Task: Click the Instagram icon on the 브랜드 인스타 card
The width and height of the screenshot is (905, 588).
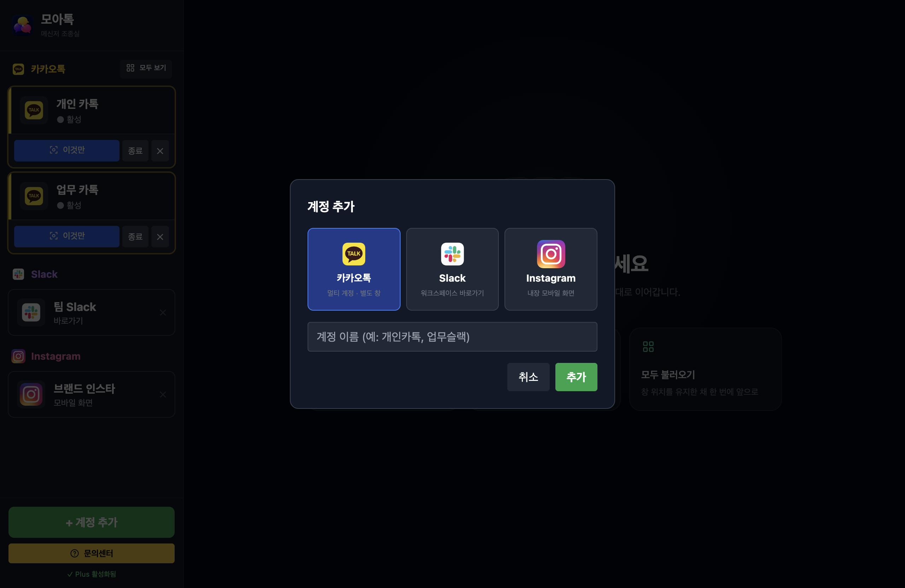Action: 31,395
